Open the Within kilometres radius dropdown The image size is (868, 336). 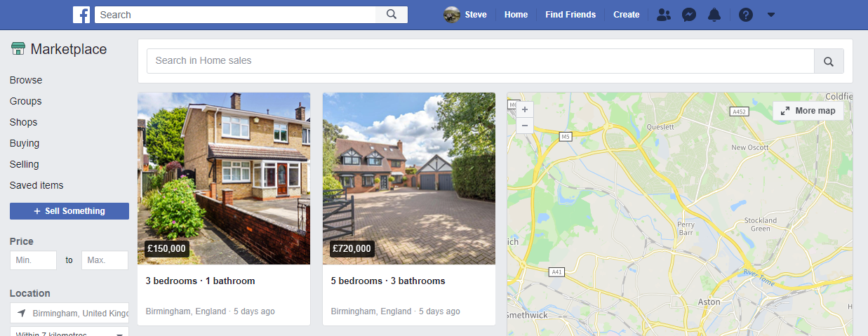[69, 331]
